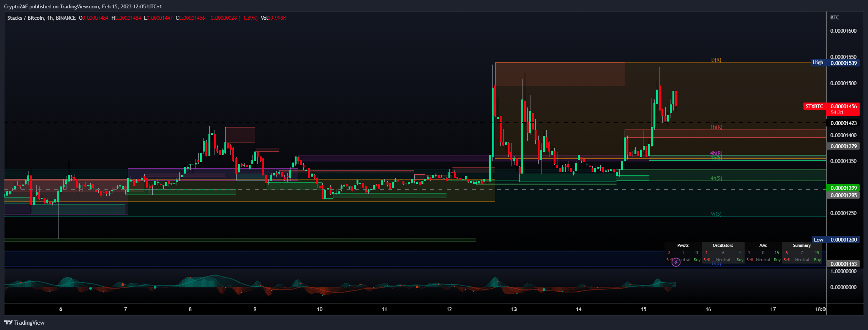The height and width of the screenshot is (330, 868).
Task: Click the Summary Sell count '6'
Action: pos(786,253)
